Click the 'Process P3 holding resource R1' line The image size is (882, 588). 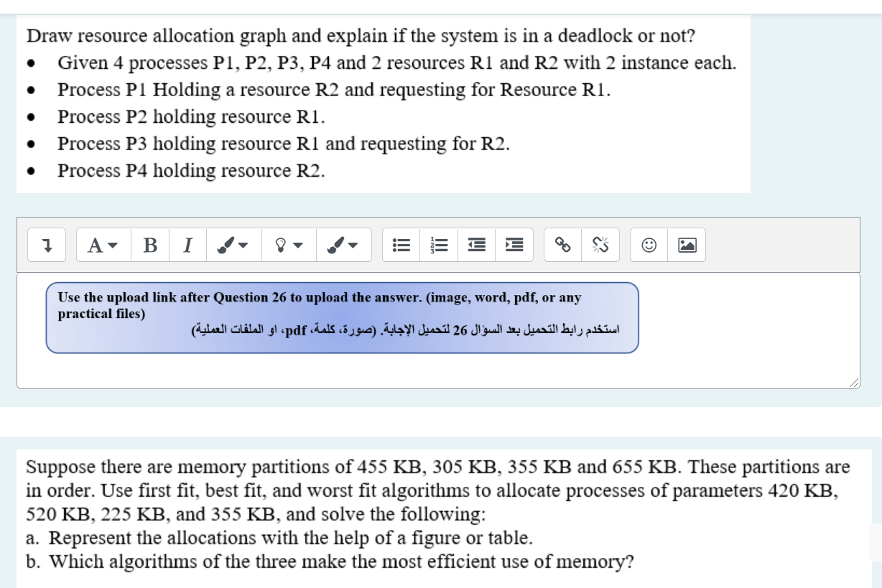click(x=284, y=144)
